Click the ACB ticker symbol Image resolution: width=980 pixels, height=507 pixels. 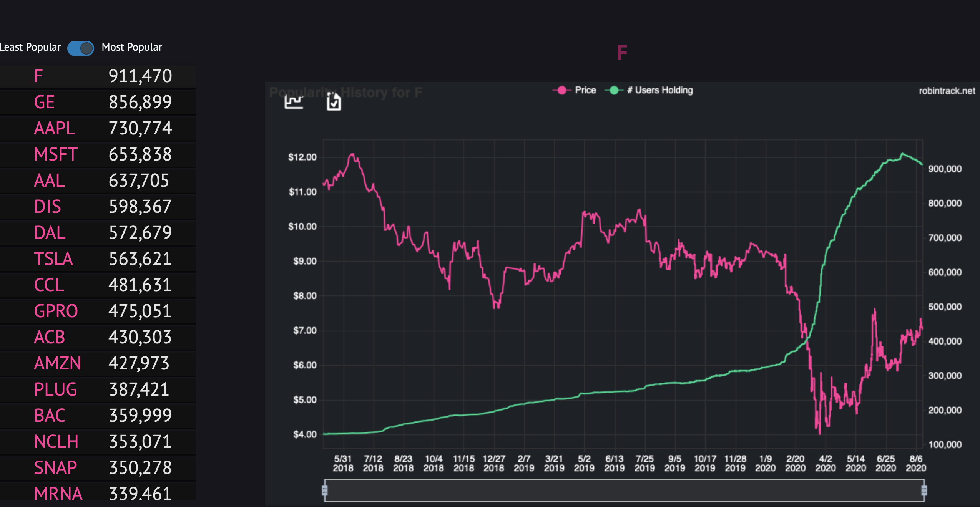(x=49, y=337)
